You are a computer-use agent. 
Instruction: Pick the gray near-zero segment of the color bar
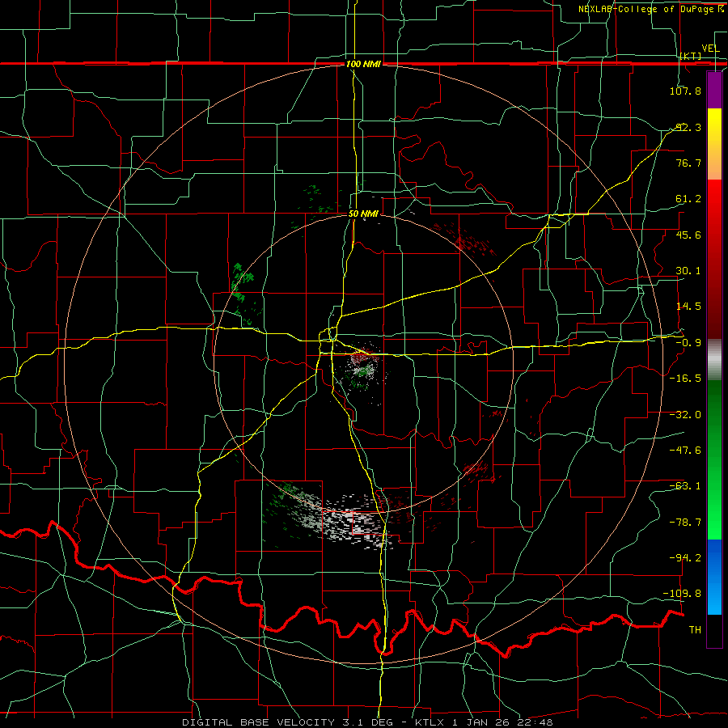(x=714, y=360)
